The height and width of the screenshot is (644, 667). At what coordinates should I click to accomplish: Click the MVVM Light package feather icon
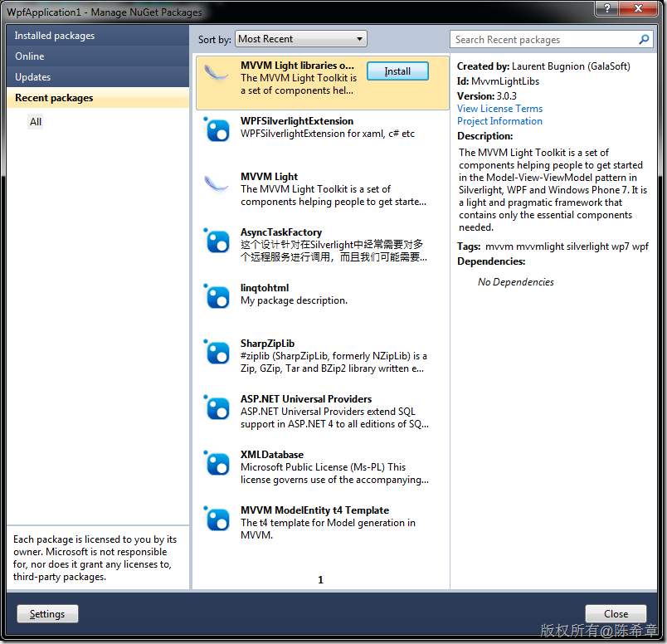pyautogui.click(x=217, y=184)
